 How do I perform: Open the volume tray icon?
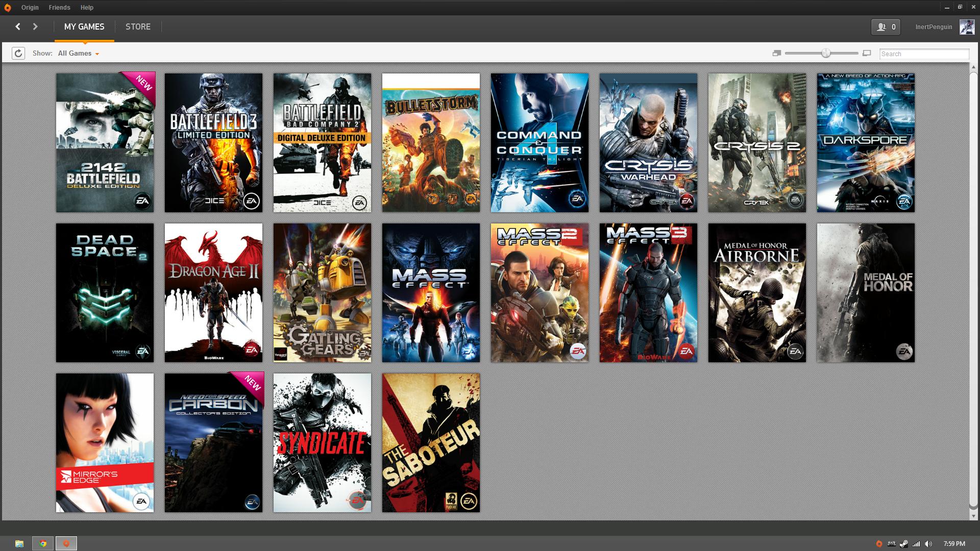point(928,544)
